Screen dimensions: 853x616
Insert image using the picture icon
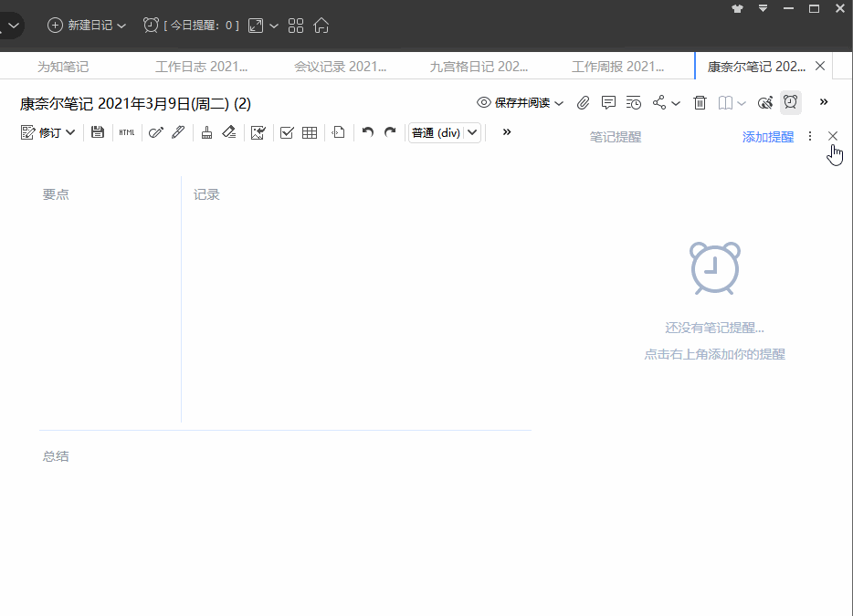tap(258, 132)
